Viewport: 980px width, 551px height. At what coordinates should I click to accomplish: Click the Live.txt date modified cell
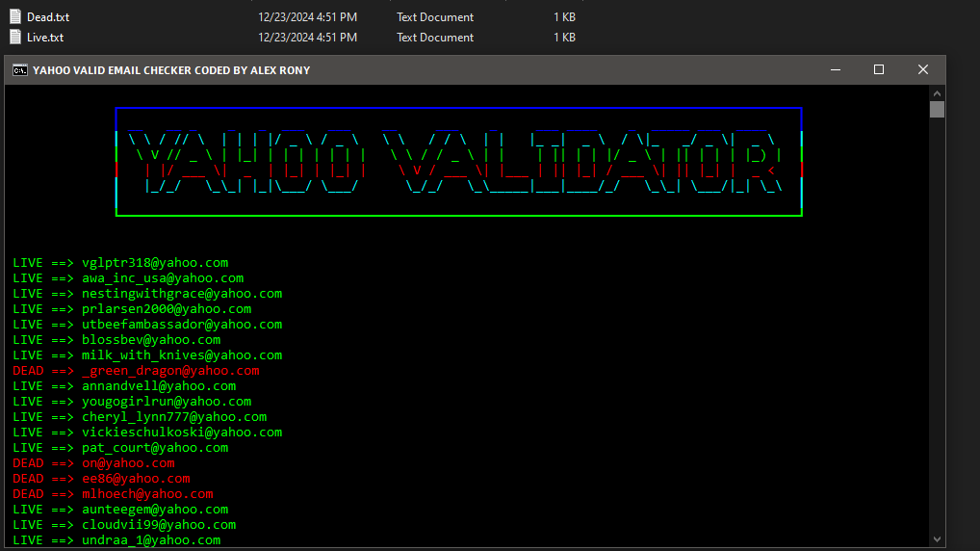[x=307, y=37]
